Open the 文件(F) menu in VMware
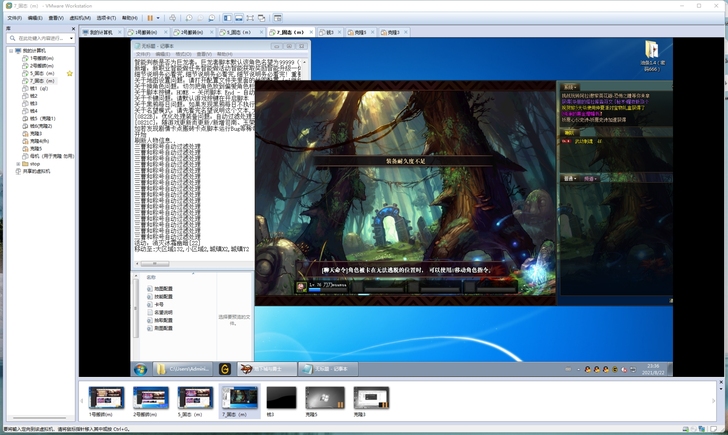The height and width of the screenshot is (435, 728). [x=14, y=18]
